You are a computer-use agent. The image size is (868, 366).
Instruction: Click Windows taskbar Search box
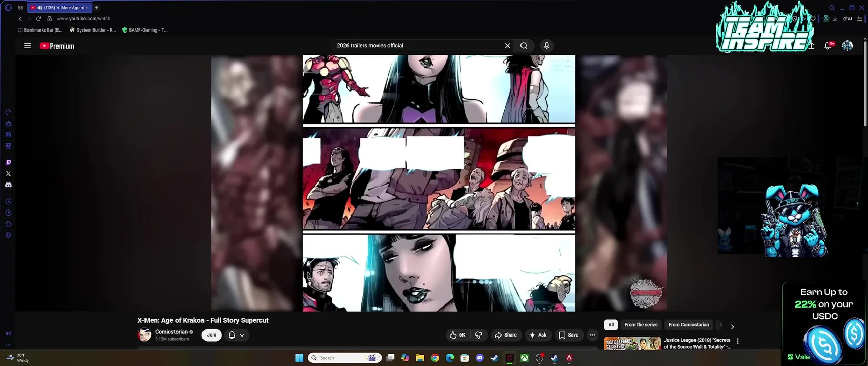(x=345, y=358)
